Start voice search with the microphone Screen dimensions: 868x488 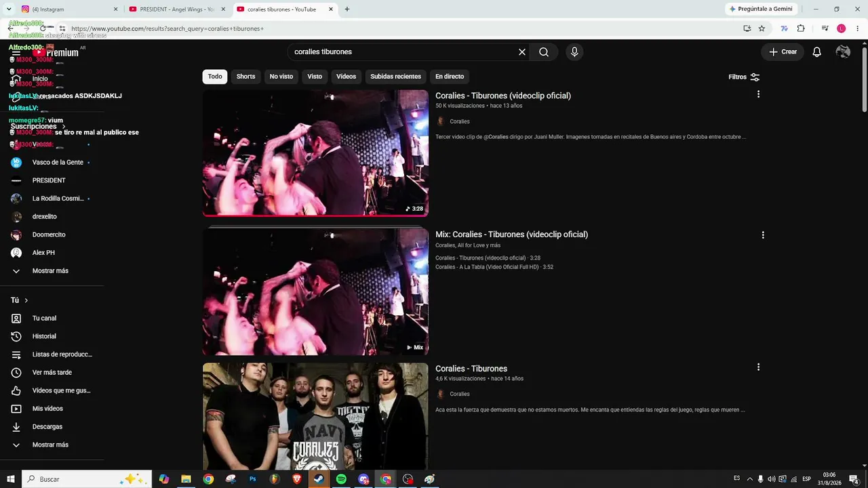[574, 52]
